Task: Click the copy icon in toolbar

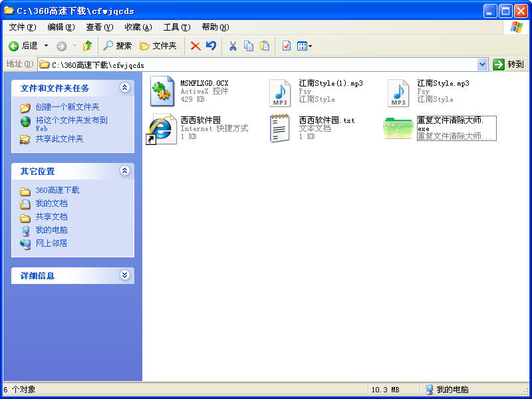Action: click(249, 46)
